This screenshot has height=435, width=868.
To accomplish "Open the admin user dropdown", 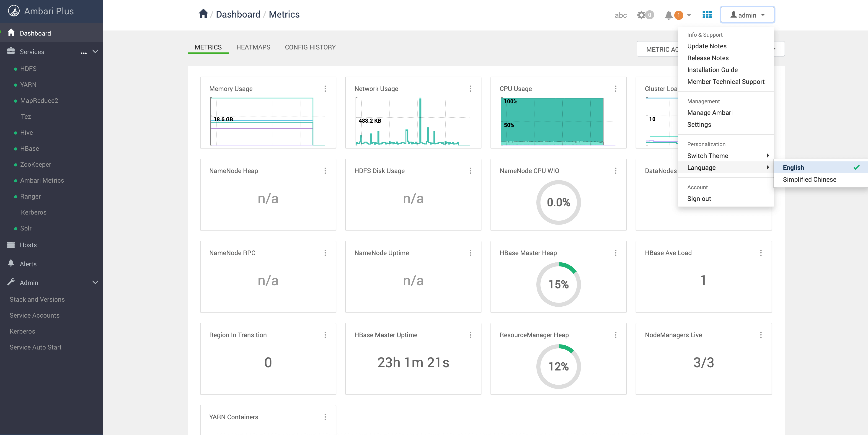I will (x=747, y=15).
